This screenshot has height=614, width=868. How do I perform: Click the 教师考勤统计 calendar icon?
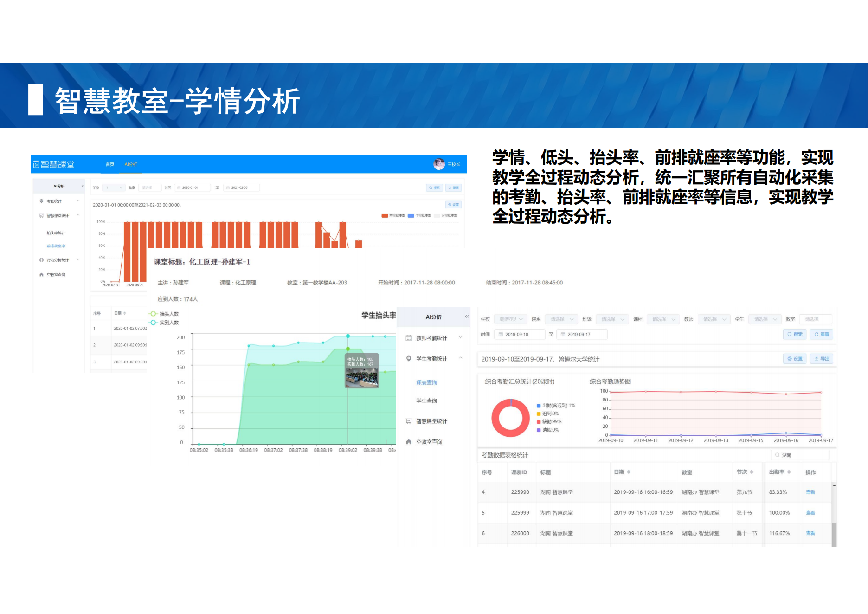coord(409,338)
